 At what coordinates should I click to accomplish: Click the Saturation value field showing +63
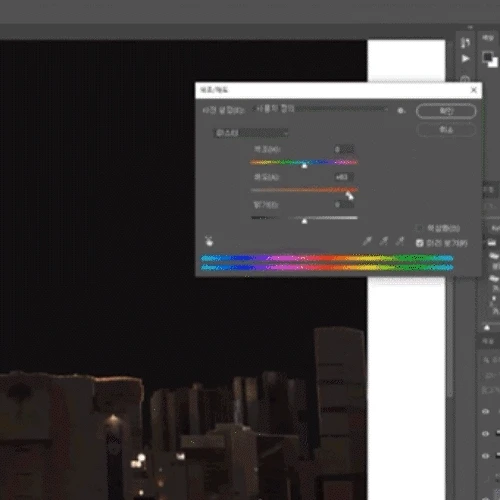(344, 177)
